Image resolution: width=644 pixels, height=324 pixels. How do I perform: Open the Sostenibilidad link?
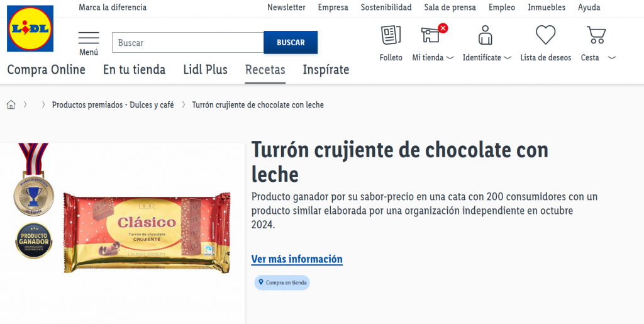pos(386,8)
